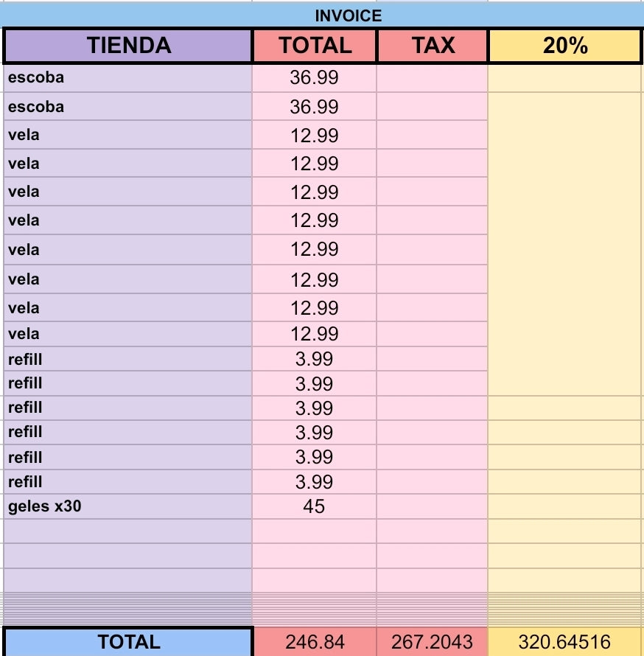Click the first 3.99 price cell
The height and width of the screenshot is (656, 644).
tap(315, 359)
